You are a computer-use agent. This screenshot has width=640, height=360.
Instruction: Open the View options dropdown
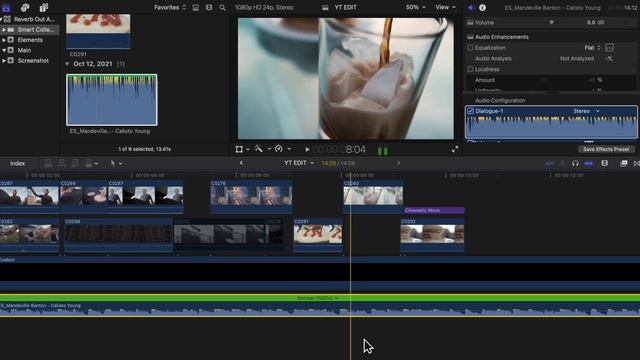coord(445,7)
